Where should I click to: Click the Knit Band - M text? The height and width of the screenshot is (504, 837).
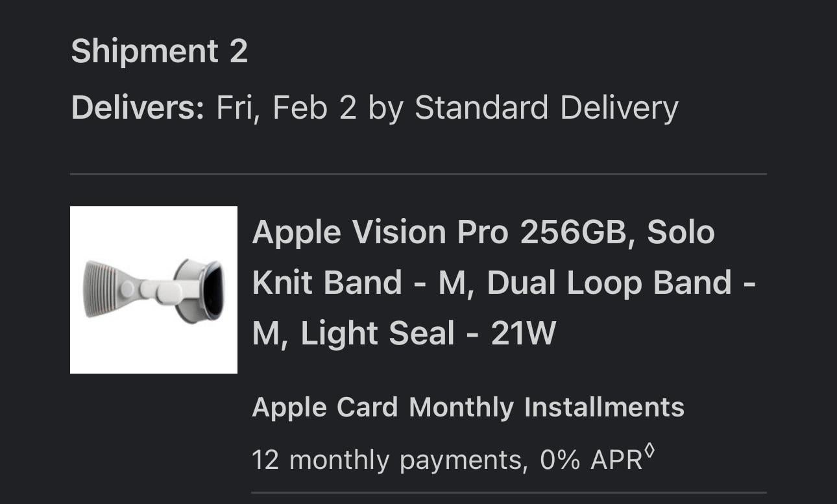click(358, 283)
